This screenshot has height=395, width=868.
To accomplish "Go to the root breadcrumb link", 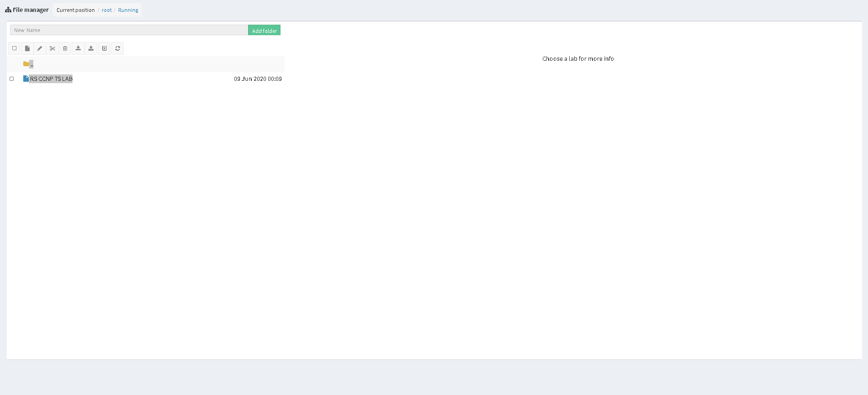I will tap(107, 10).
